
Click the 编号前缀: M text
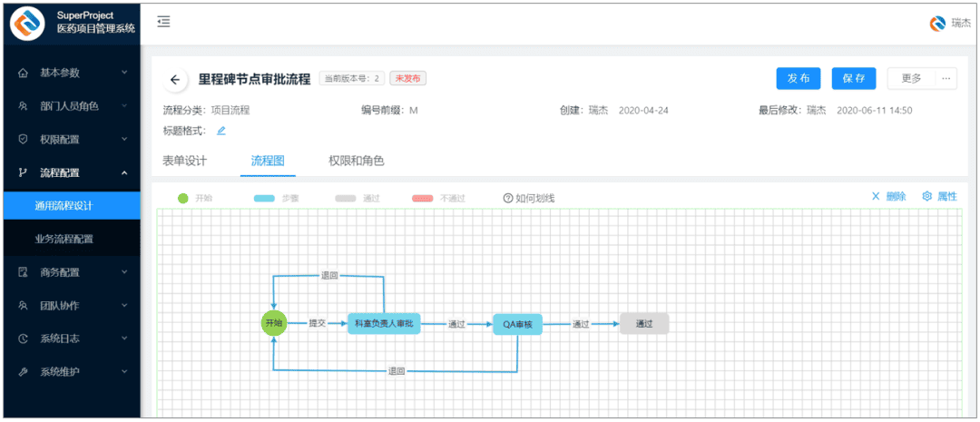pyautogui.click(x=389, y=111)
